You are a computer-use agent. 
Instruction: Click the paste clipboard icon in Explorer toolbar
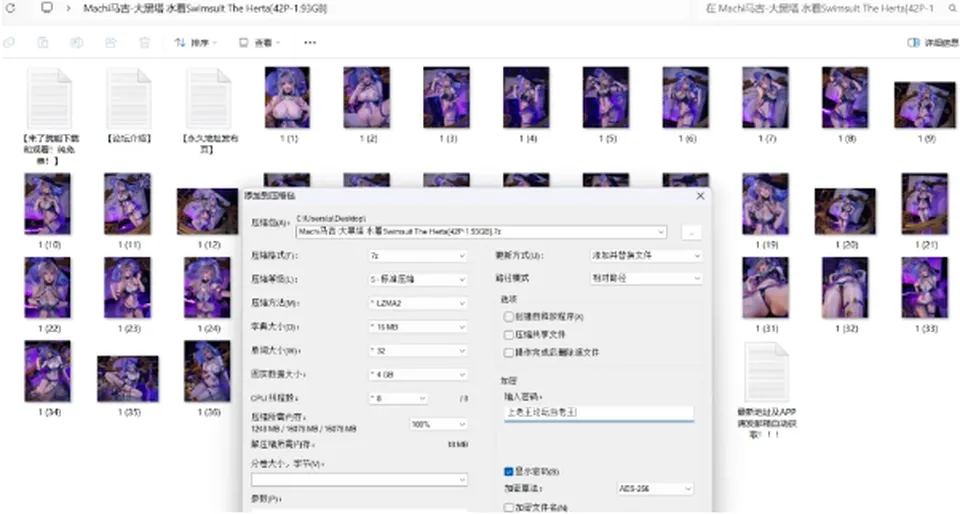click(43, 43)
